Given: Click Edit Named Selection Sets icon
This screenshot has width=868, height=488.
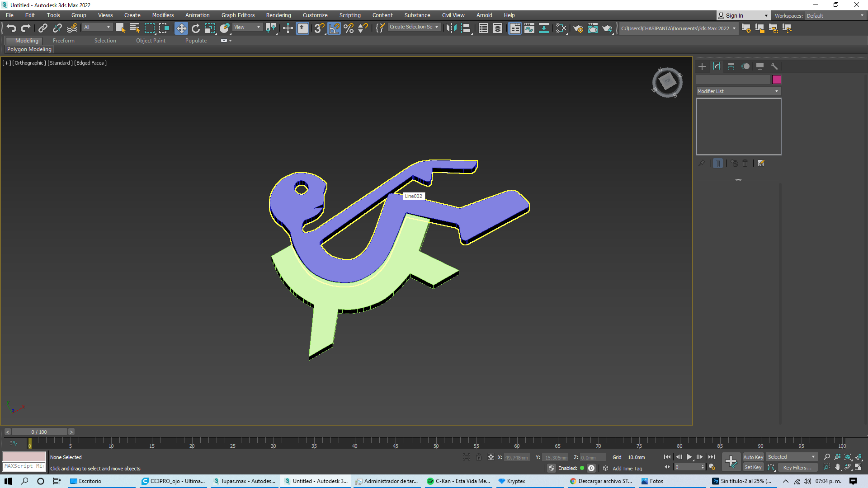Looking at the screenshot, I should tap(380, 28).
